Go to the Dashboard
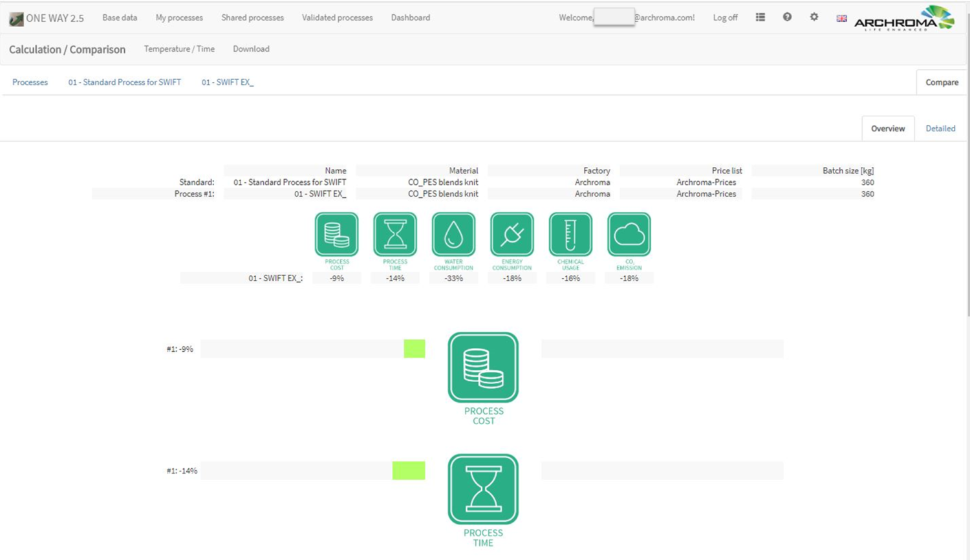 point(410,17)
